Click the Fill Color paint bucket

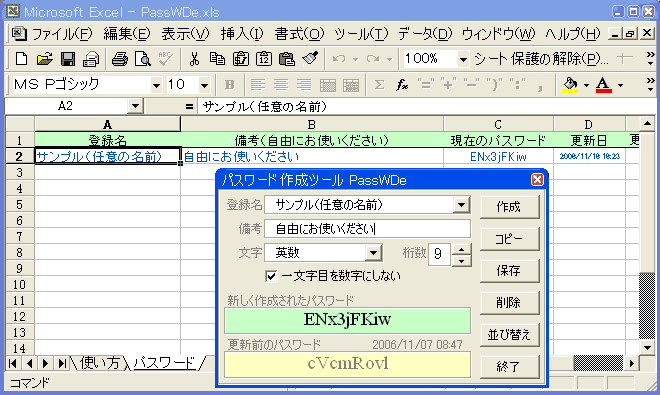(570, 85)
